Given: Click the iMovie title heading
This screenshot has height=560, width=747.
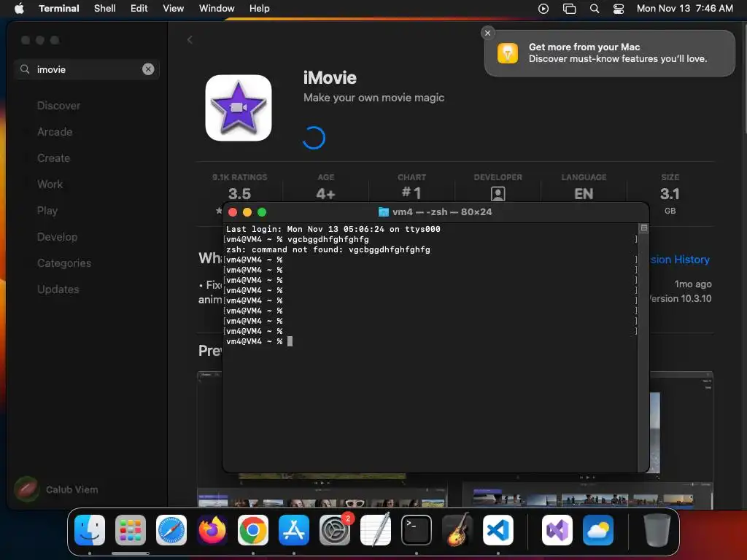Looking at the screenshot, I should point(330,77).
